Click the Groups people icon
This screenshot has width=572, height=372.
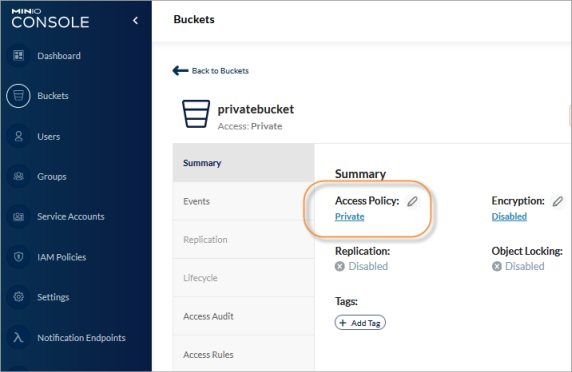click(x=18, y=177)
